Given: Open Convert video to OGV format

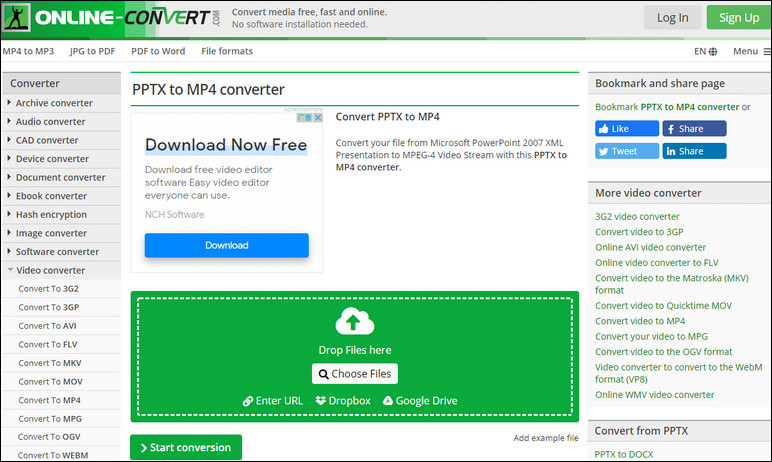Looking at the screenshot, I should (664, 352).
